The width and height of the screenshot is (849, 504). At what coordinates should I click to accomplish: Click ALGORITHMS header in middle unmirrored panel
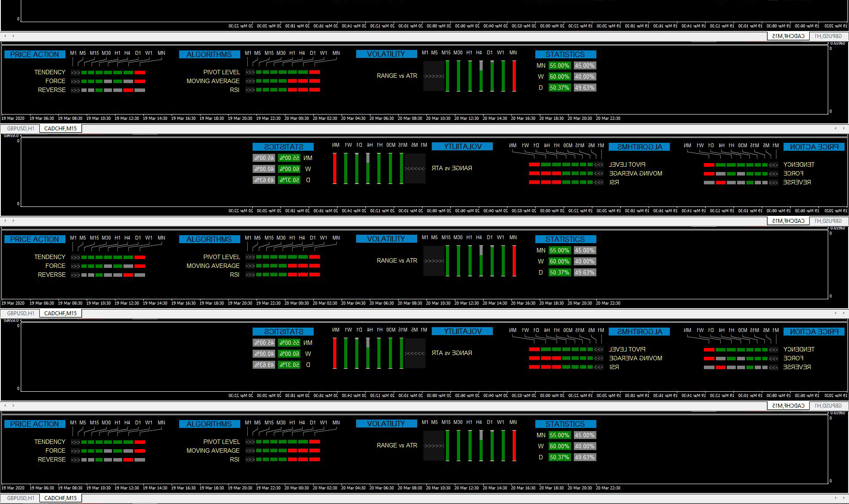tap(209, 239)
